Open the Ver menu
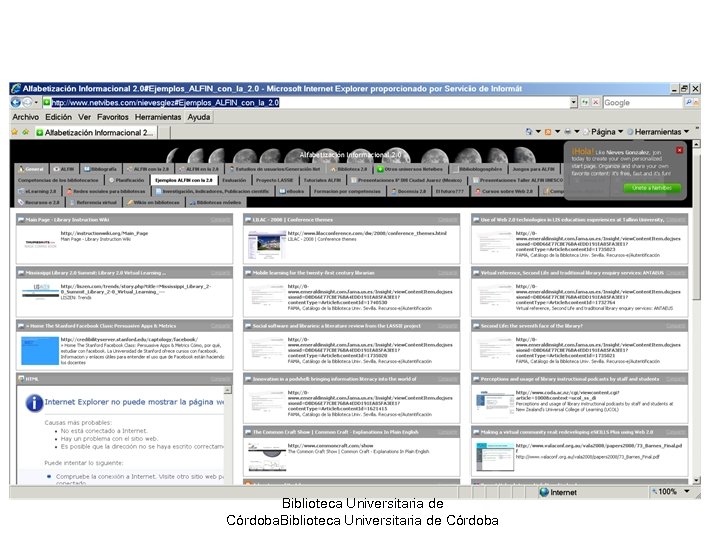Viewport: 720px width, 540px height. pos(84,117)
